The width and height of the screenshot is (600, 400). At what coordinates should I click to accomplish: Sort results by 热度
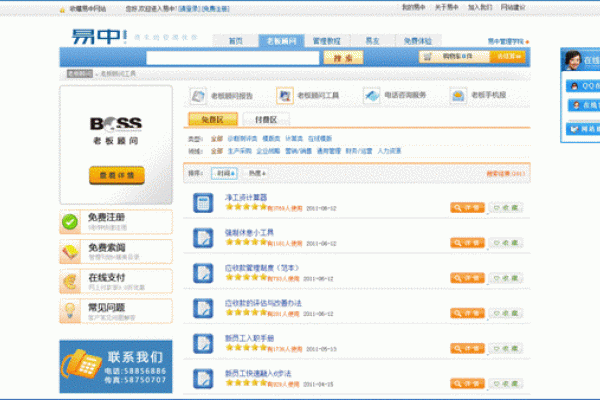click(256, 173)
